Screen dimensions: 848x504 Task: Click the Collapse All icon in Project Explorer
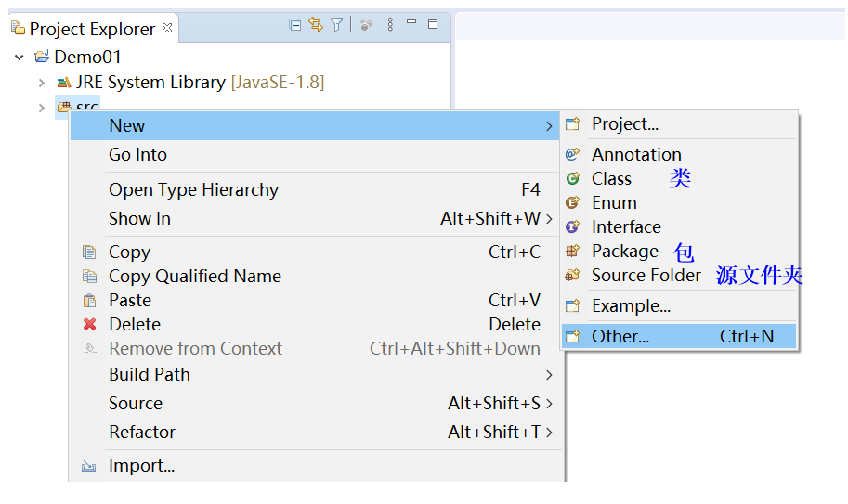pyautogui.click(x=294, y=25)
